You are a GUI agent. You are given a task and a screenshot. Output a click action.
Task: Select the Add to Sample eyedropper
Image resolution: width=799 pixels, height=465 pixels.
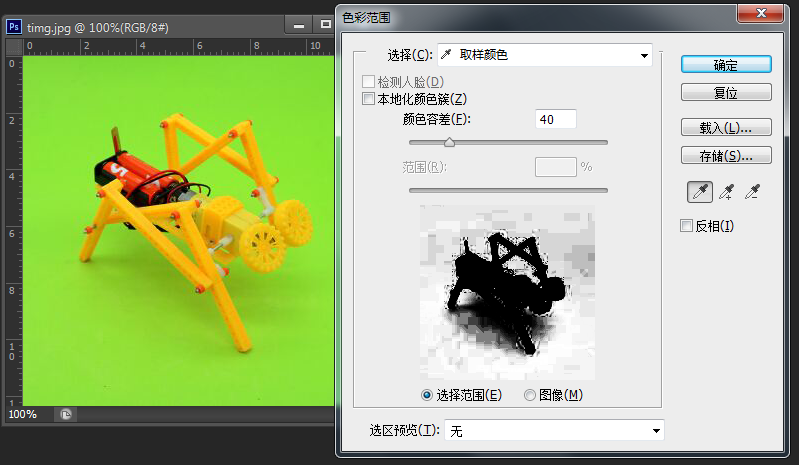[x=726, y=192]
